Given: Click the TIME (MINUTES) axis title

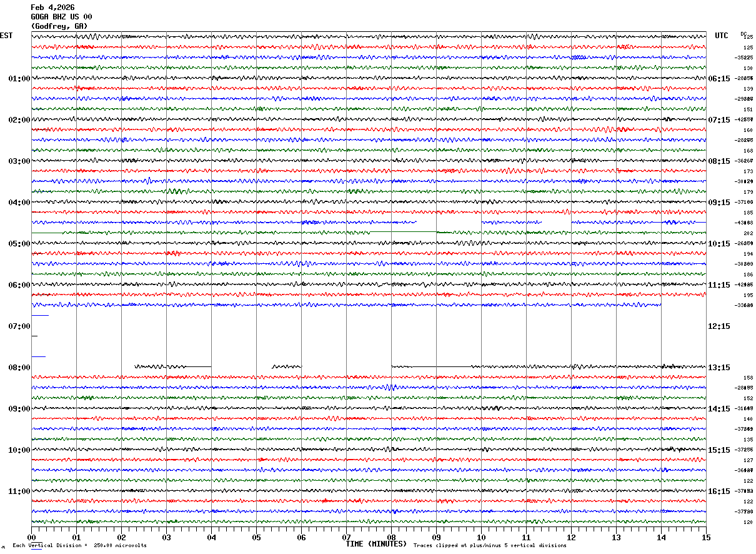Looking at the screenshot, I should [376, 544].
